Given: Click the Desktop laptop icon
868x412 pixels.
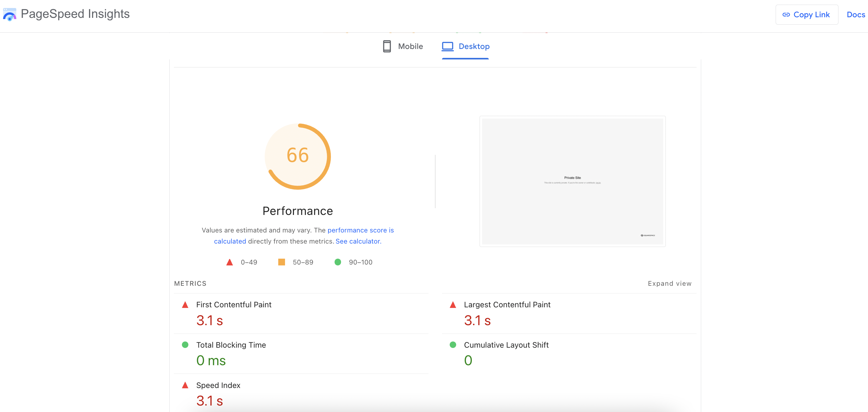Looking at the screenshot, I should 448,46.
